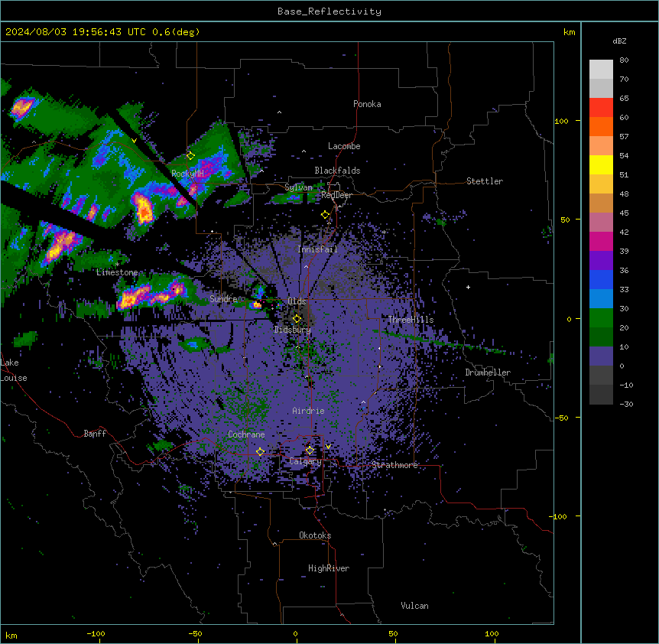The height and width of the screenshot is (644, 659).
Task: Click the yellow diamond marker below Cochrane
Action: click(x=260, y=452)
